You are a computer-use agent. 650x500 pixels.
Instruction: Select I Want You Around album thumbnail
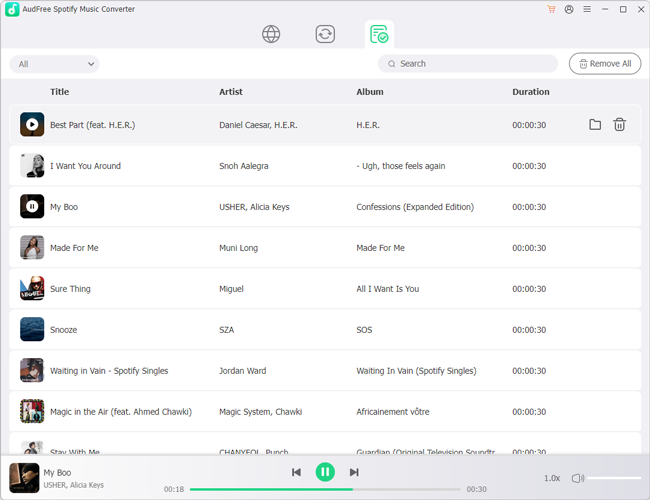click(32, 165)
